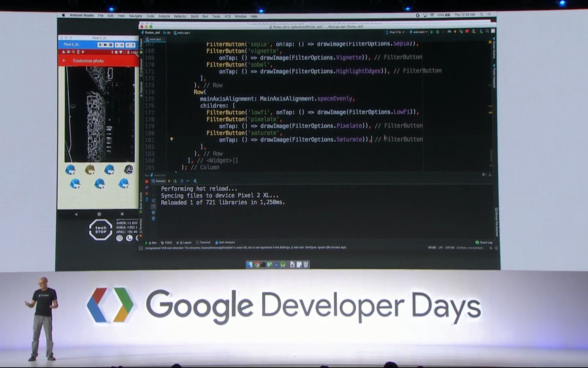Click the green Debug bug icon
Image resolution: width=588 pixels, height=368 pixels.
tap(438, 32)
